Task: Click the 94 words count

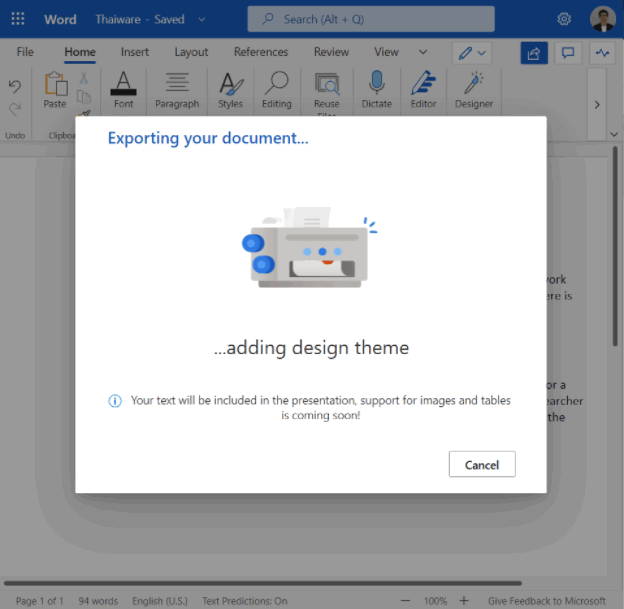Action: 98,601
